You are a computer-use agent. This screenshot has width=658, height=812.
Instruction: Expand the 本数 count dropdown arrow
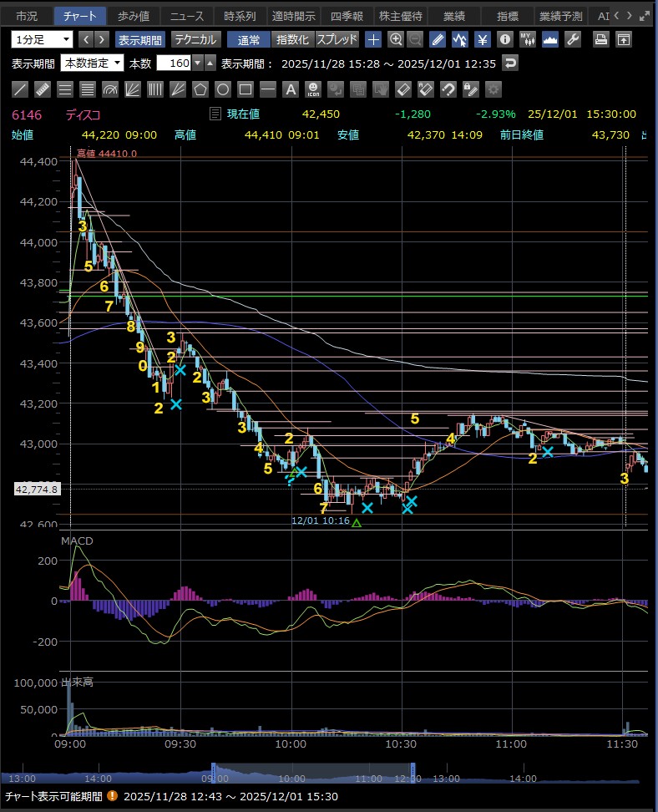tap(197, 63)
